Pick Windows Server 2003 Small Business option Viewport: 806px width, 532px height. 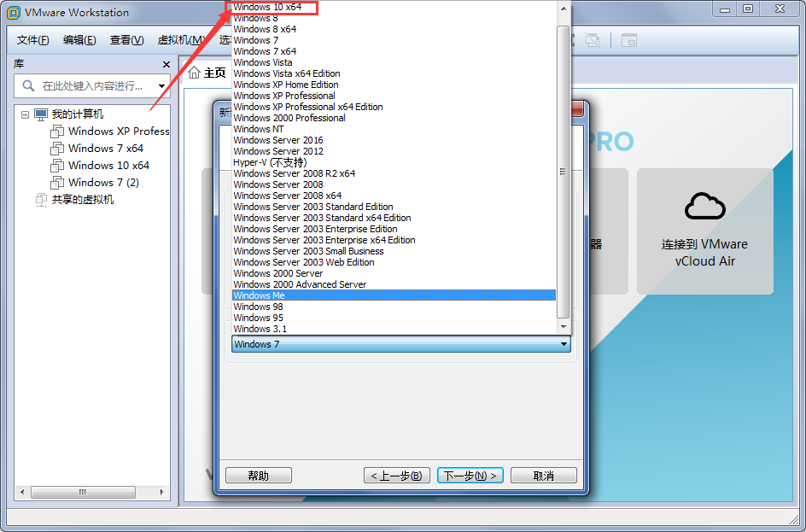pyautogui.click(x=394, y=251)
